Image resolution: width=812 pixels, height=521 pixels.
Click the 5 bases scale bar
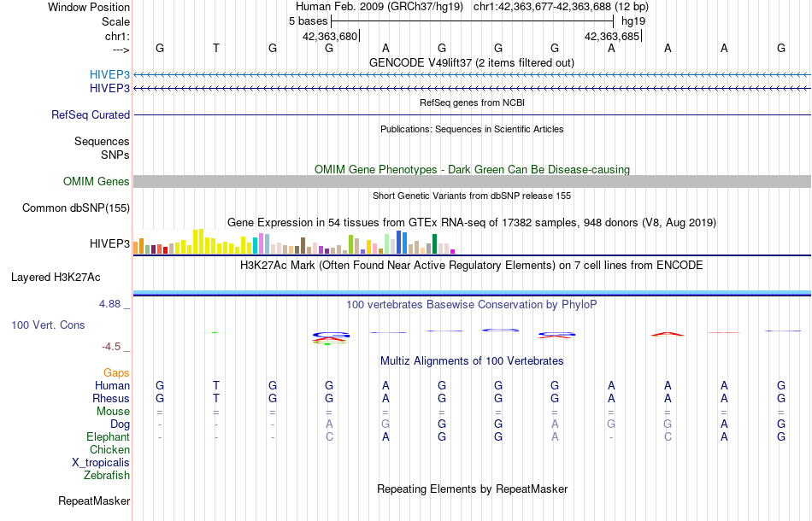pyautogui.click(x=473, y=21)
